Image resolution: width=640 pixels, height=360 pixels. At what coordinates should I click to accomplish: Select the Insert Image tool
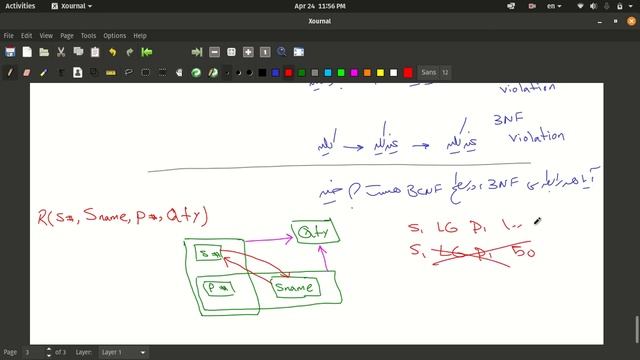point(78,73)
